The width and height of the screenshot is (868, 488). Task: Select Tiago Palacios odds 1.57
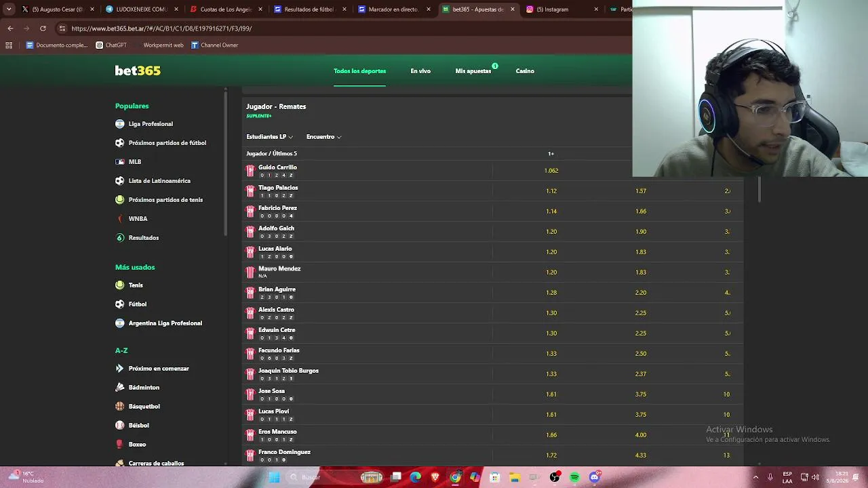tap(641, 191)
